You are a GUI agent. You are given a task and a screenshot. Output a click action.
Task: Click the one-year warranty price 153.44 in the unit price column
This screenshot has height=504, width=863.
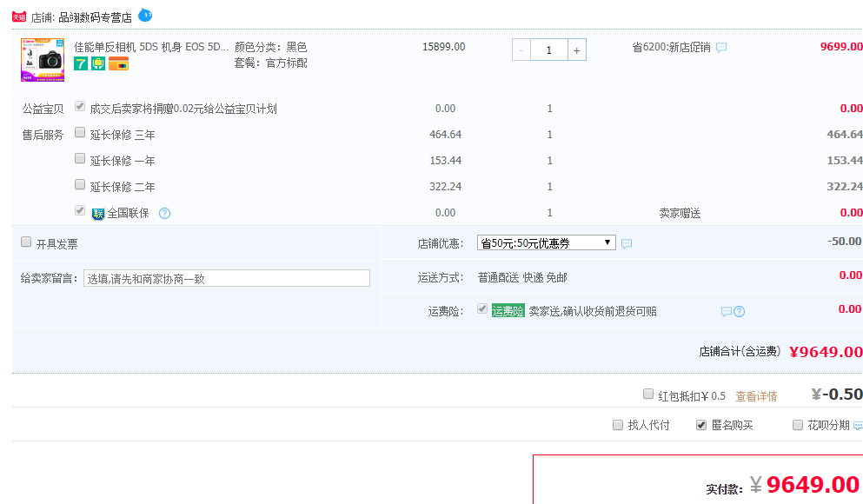pos(445,161)
